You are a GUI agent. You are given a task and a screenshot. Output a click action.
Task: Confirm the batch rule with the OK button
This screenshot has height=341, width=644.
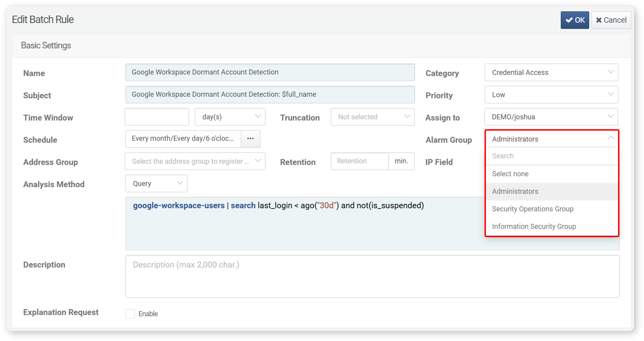[x=575, y=20]
